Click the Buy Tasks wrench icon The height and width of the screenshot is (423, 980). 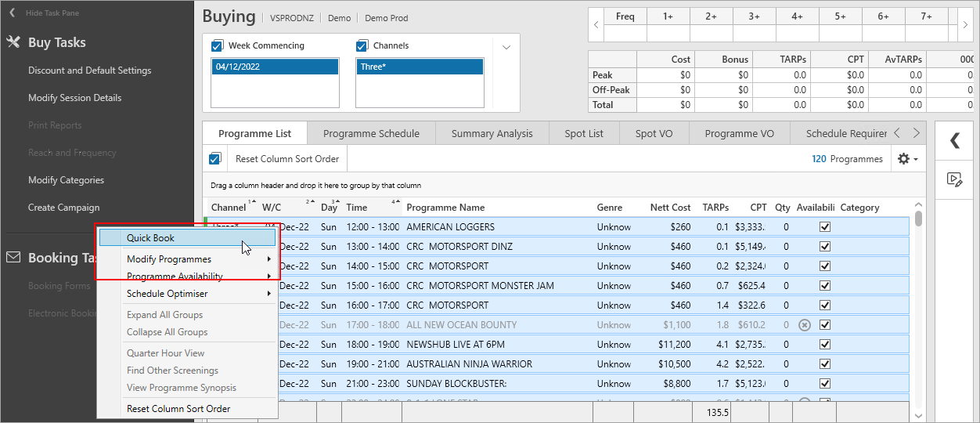pyautogui.click(x=13, y=42)
